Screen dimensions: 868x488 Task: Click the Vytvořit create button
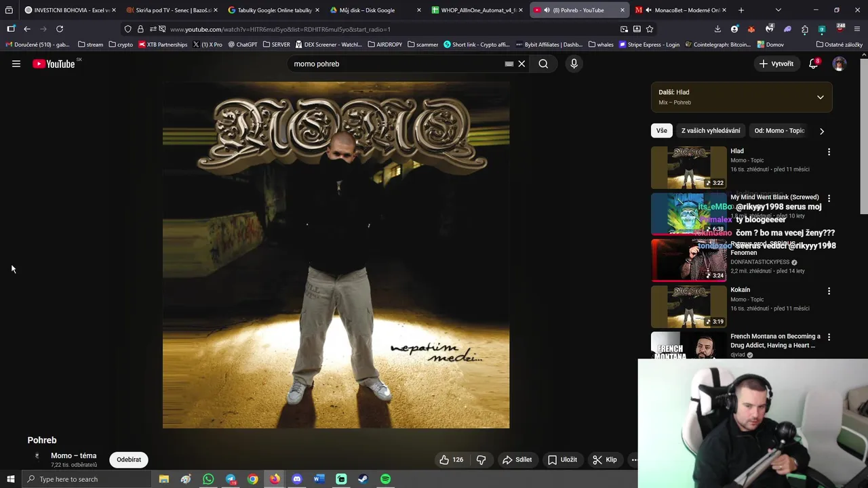[776, 64]
